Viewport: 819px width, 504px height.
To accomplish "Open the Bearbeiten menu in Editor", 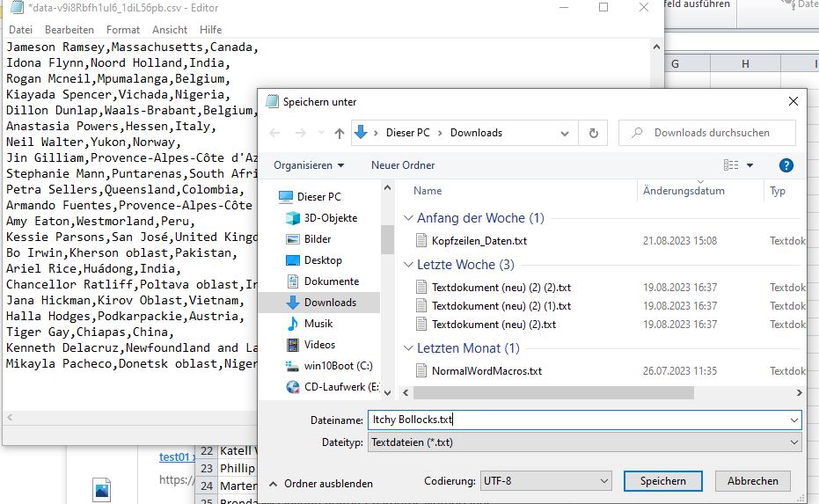I will (69, 30).
